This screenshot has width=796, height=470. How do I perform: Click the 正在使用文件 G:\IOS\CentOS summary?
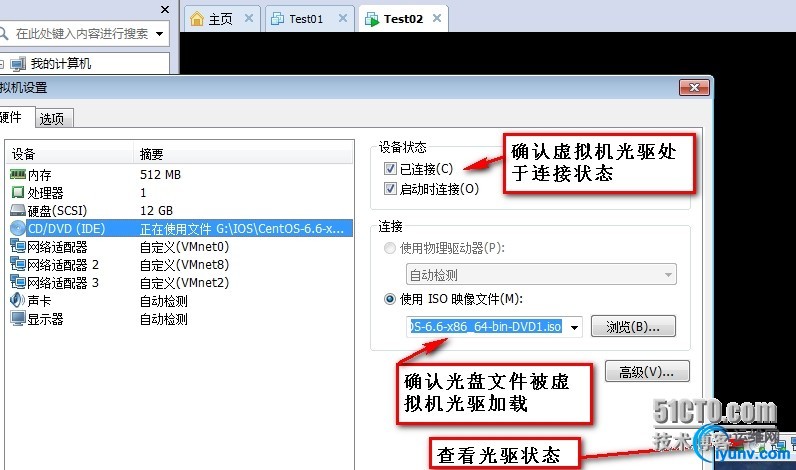(242, 229)
